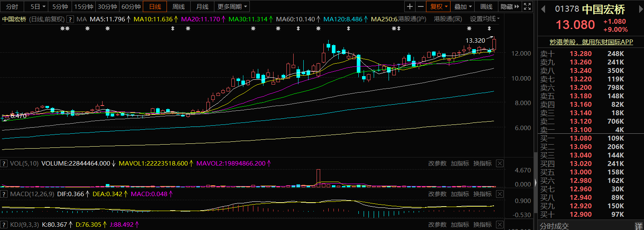Toggle 港股通(深) overlay
The image size is (644, 230).
448,19
